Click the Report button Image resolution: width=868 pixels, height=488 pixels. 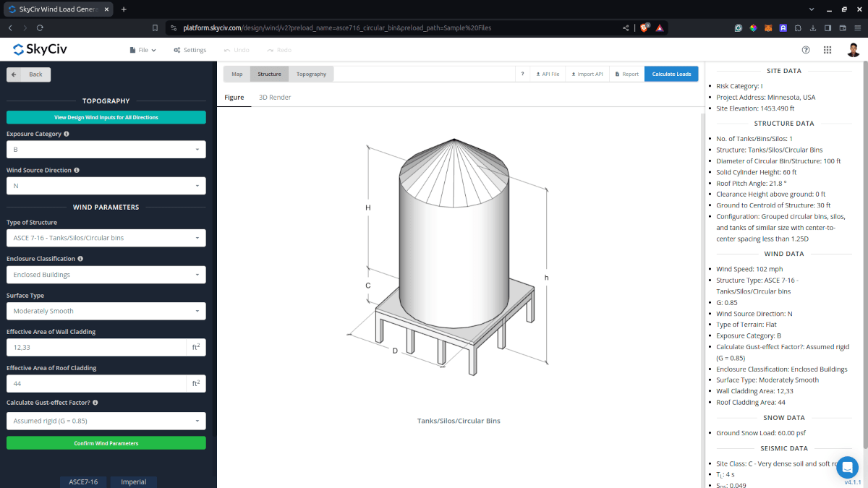[x=626, y=74]
